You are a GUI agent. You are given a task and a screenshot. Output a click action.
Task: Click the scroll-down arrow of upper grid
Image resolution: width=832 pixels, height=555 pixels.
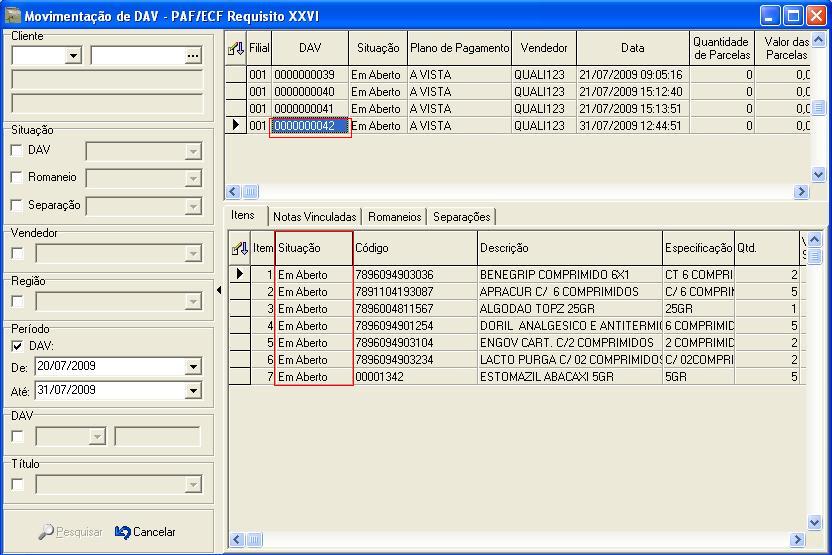click(818, 174)
